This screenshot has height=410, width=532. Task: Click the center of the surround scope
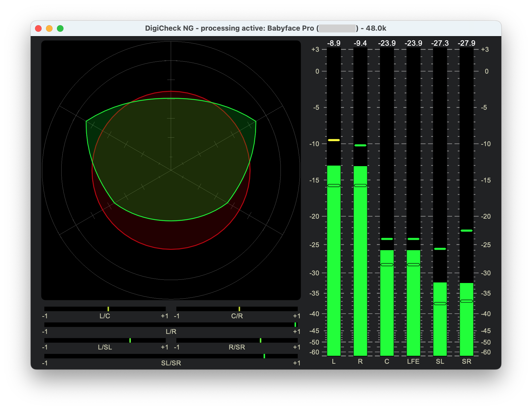(171, 170)
